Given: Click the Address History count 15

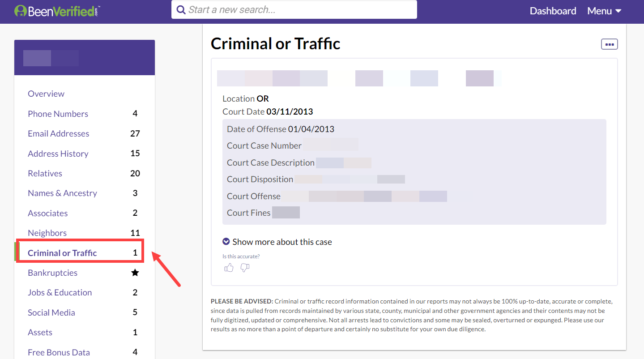Looking at the screenshot, I should (135, 154).
